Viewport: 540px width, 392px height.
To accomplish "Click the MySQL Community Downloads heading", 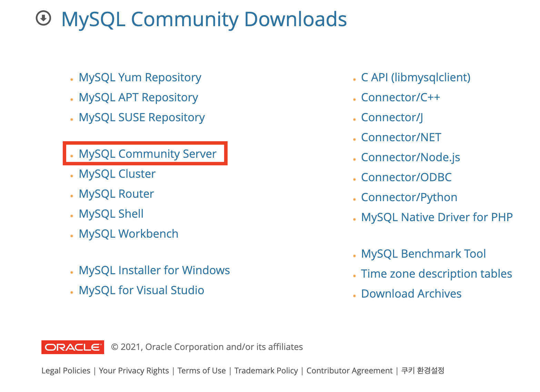I will (x=204, y=19).
